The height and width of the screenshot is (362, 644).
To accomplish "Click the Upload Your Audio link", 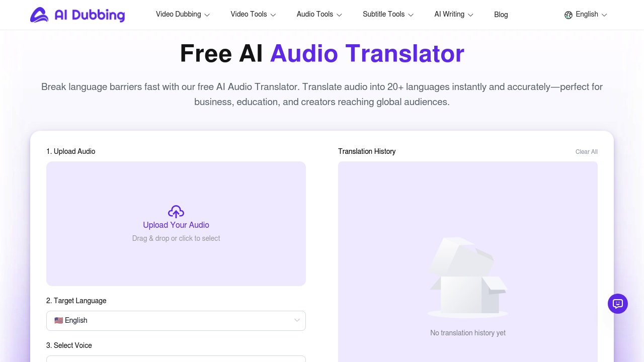I will click(x=176, y=225).
